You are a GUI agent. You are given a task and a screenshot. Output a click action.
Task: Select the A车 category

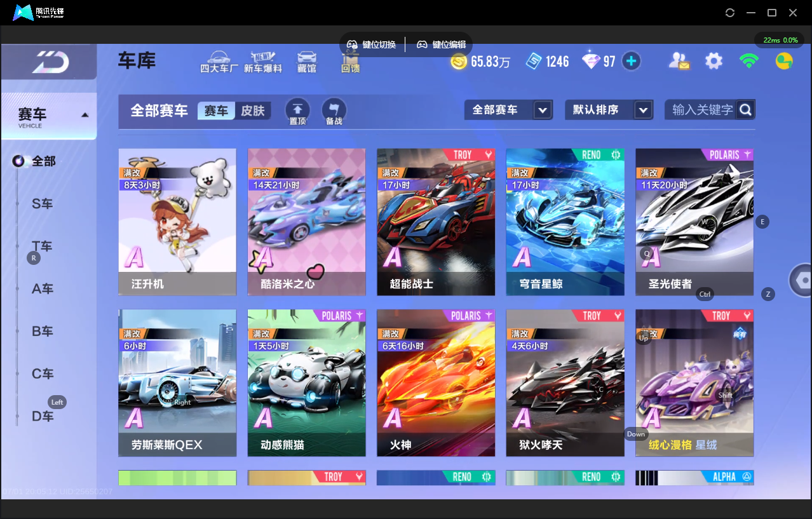43,289
